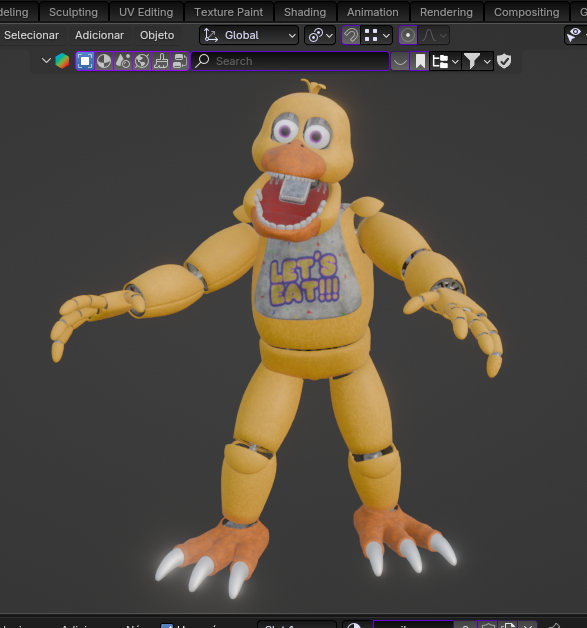Open the snapping options dropdown
The height and width of the screenshot is (628, 587).
coord(377,35)
